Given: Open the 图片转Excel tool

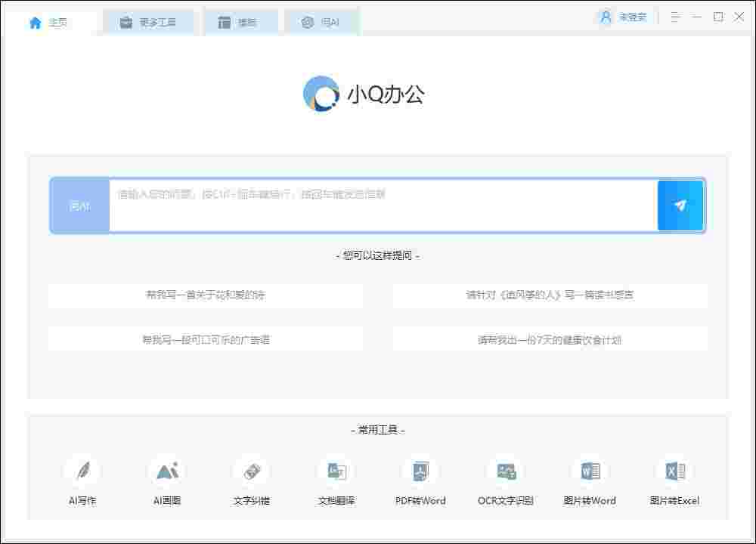Looking at the screenshot, I should click(x=675, y=480).
